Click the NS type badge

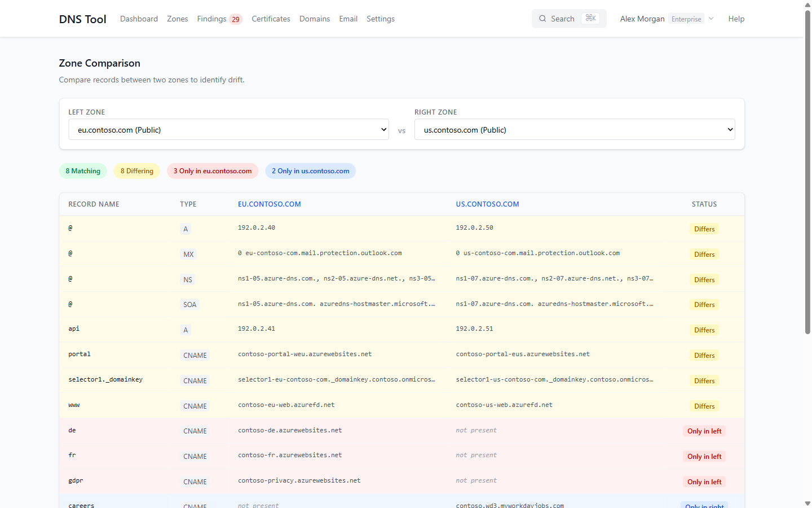coord(188,280)
